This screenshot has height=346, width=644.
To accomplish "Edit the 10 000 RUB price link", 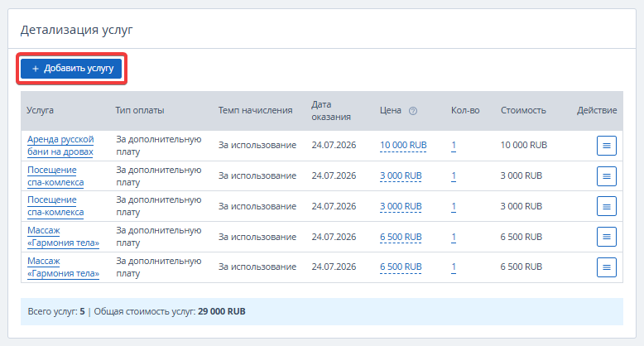I will [403, 145].
